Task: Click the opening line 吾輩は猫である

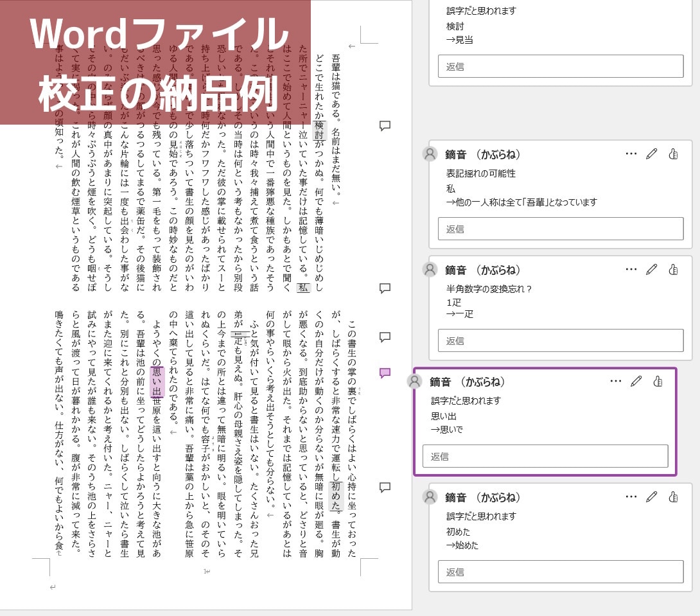Action: click(x=336, y=86)
